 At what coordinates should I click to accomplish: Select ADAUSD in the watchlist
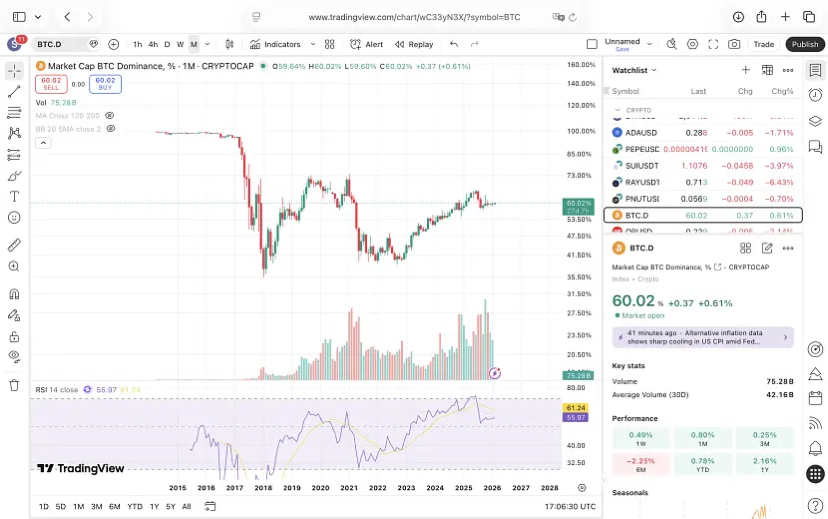tap(703, 133)
